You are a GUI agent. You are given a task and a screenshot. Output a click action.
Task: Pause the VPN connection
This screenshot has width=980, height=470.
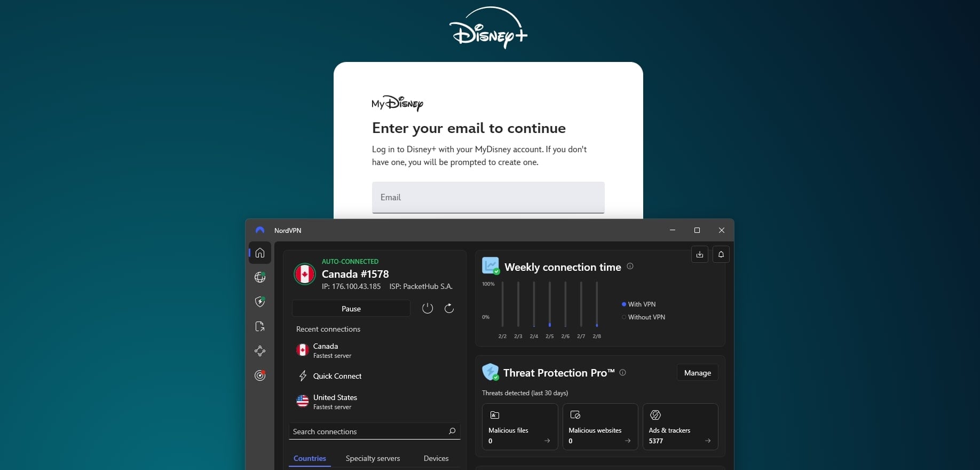point(351,309)
